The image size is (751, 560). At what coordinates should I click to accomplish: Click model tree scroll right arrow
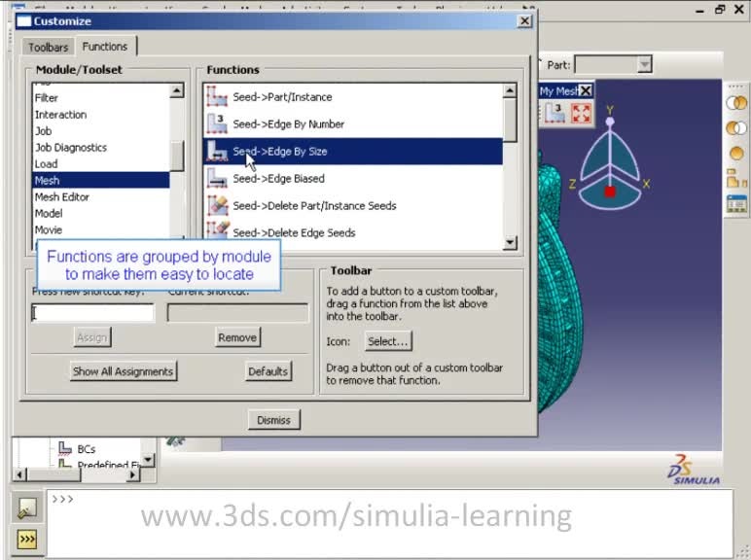click(x=133, y=474)
